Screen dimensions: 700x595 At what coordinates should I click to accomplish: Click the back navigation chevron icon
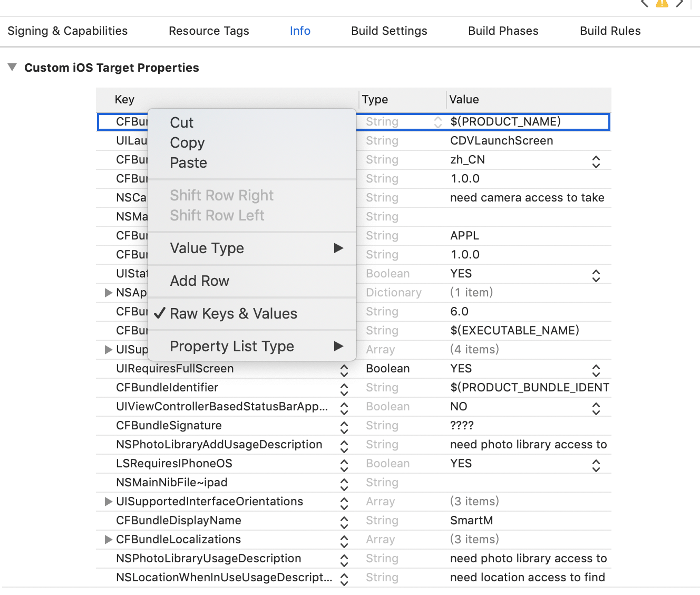(644, 3)
